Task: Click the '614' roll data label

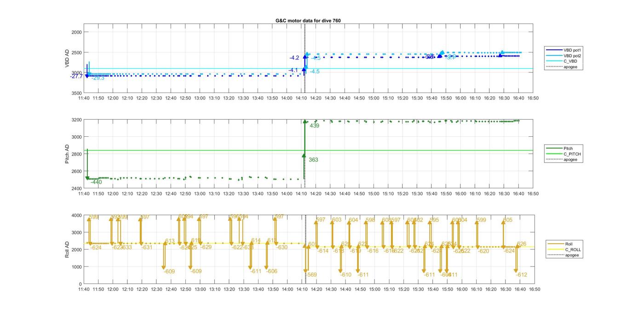Action: [x=256, y=241]
